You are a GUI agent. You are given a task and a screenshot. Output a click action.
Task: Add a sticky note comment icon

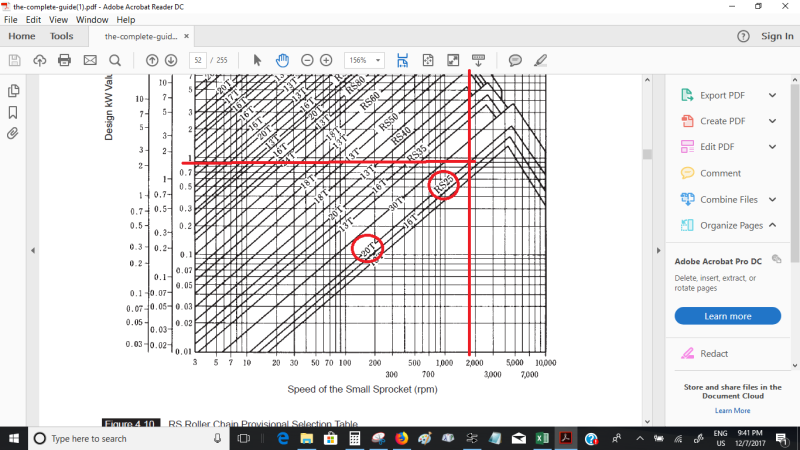pyautogui.click(x=515, y=60)
